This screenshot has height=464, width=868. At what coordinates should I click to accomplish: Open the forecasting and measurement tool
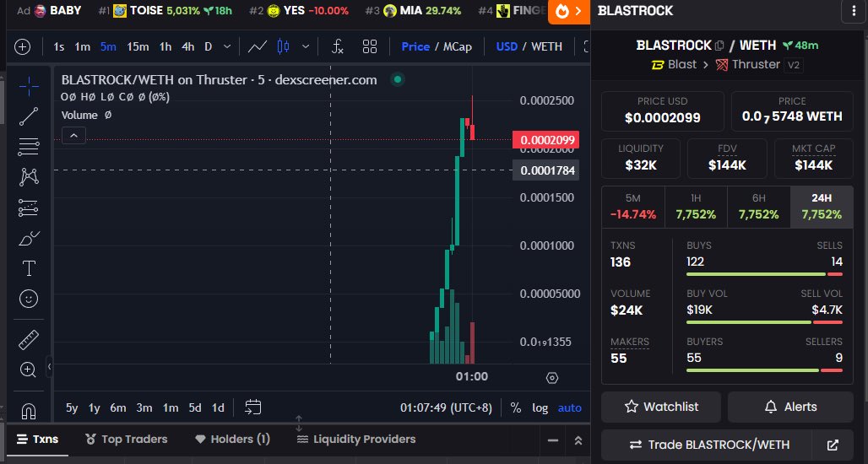coord(29,208)
